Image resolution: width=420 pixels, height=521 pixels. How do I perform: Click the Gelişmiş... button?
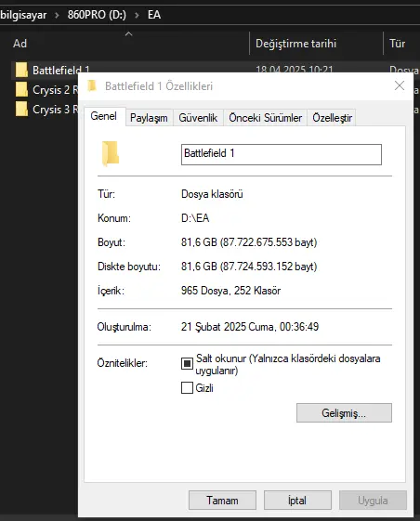(344, 413)
